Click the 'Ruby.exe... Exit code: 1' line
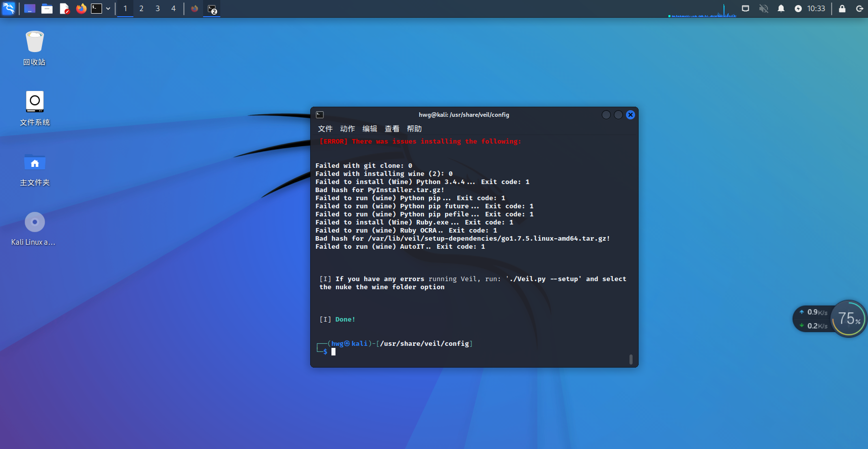The image size is (868, 449). click(414, 222)
